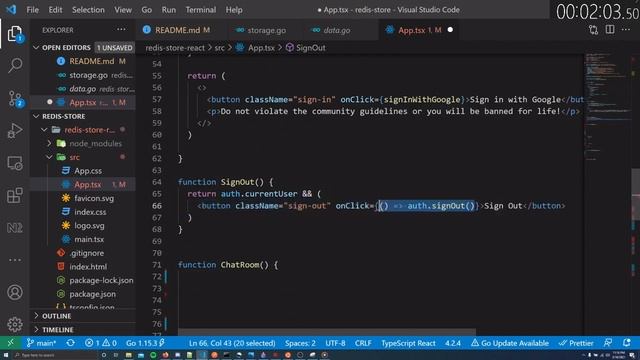The width and height of the screenshot is (640, 360).
Task: Click the synchronize changes icon
Action: point(70,343)
